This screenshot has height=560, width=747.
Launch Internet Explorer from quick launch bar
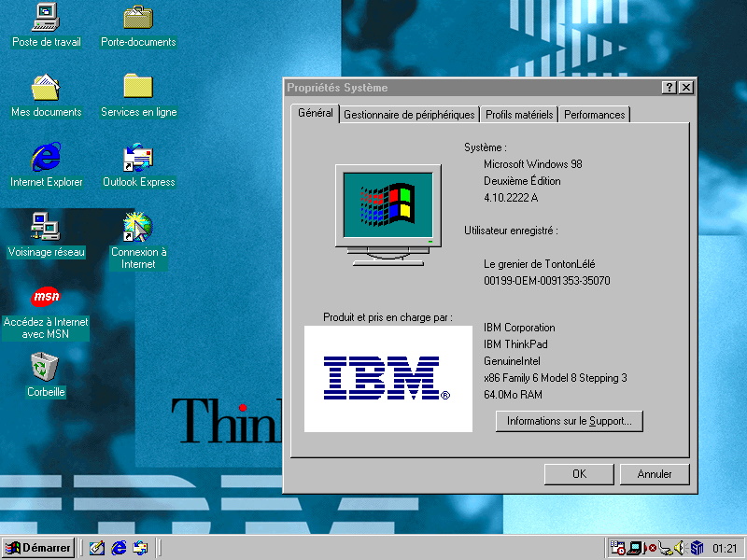point(119,548)
